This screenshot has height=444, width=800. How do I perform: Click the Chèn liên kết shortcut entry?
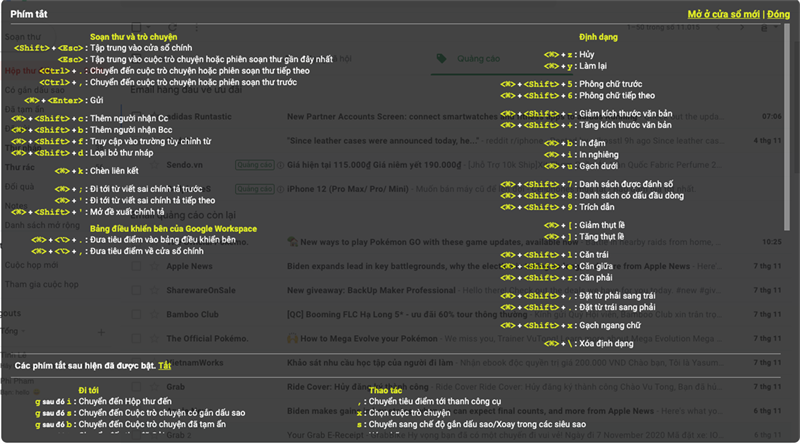(x=117, y=171)
